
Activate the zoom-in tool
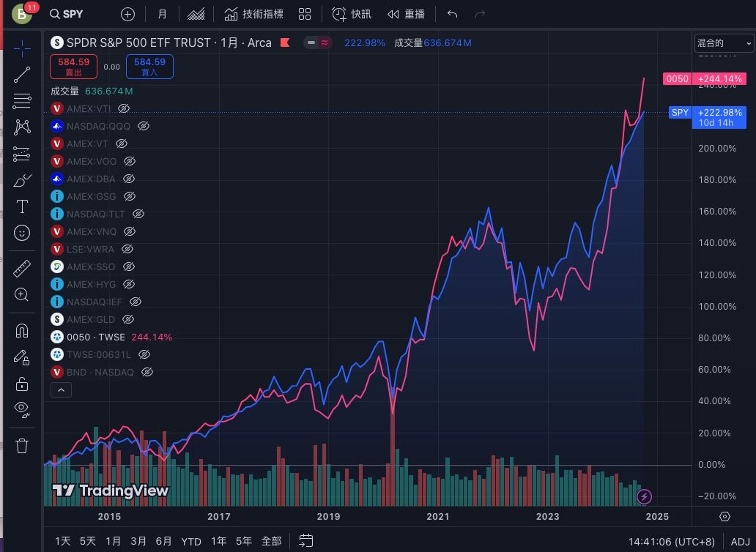pyautogui.click(x=22, y=294)
